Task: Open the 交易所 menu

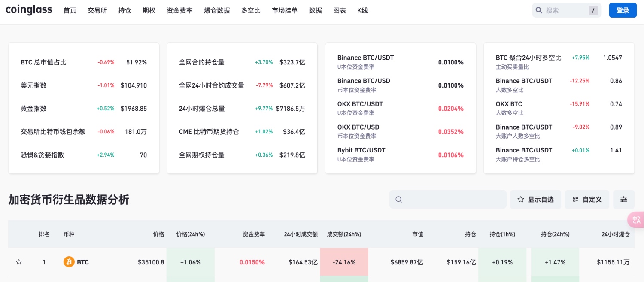Action: click(97, 10)
